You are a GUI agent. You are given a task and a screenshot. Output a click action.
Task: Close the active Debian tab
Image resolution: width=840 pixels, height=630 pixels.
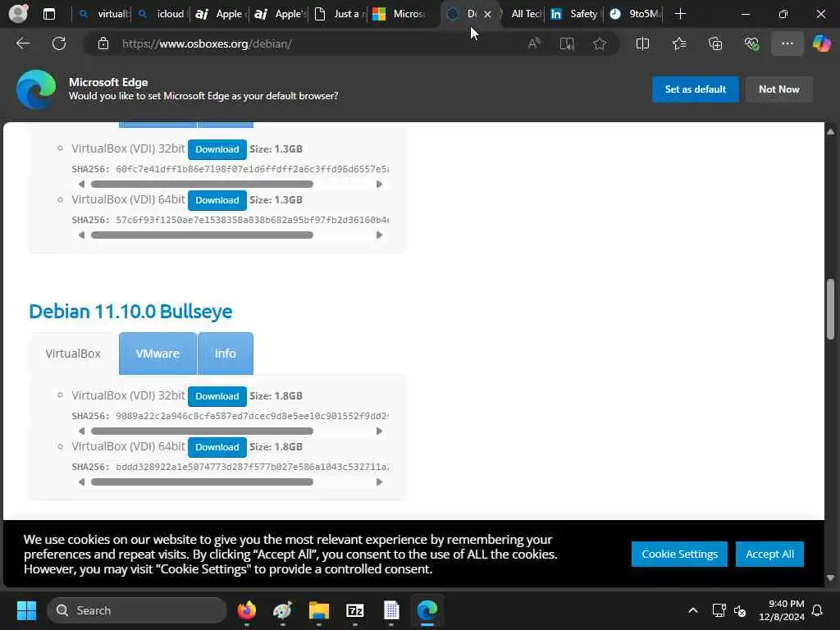coord(487,15)
